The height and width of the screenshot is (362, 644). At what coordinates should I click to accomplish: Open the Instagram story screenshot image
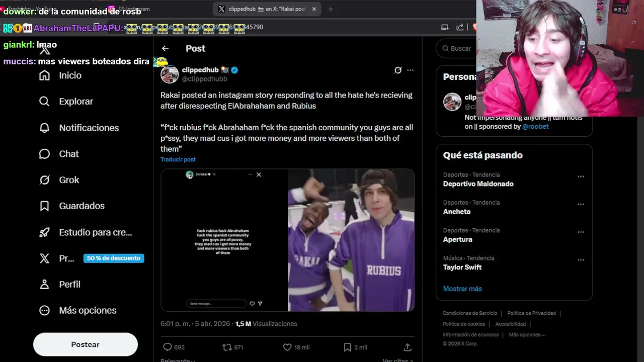(x=224, y=240)
